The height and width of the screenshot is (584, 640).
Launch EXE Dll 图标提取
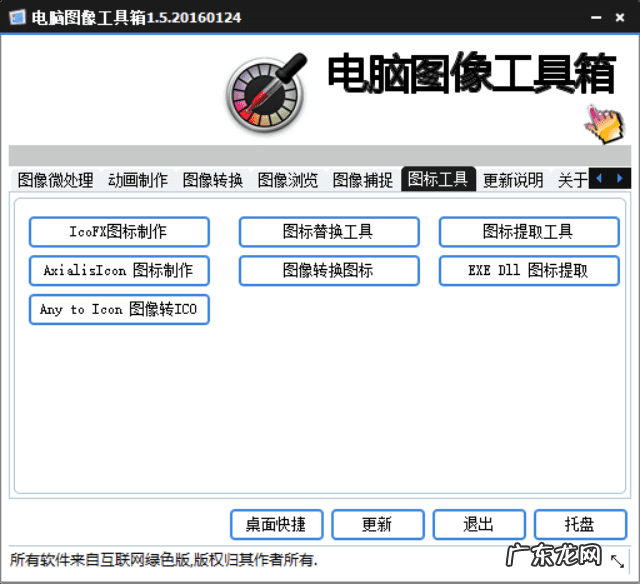[x=528, y=270]
